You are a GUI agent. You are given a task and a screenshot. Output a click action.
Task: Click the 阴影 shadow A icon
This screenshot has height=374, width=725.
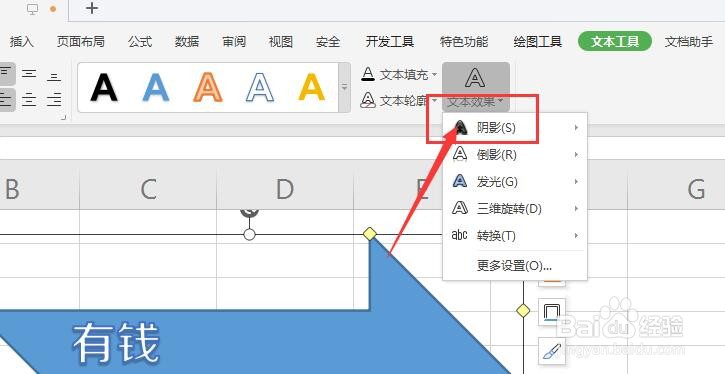tap(460, 128)
